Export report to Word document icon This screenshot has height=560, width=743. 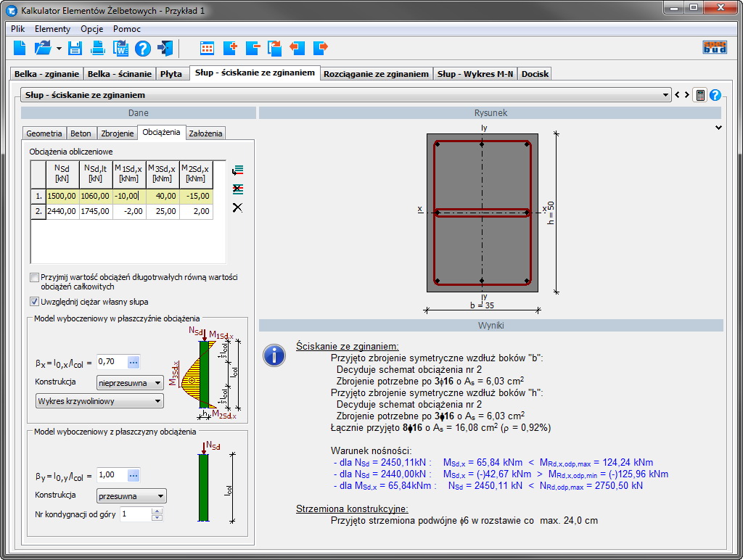pyautogui.click(x=120, y=48)
